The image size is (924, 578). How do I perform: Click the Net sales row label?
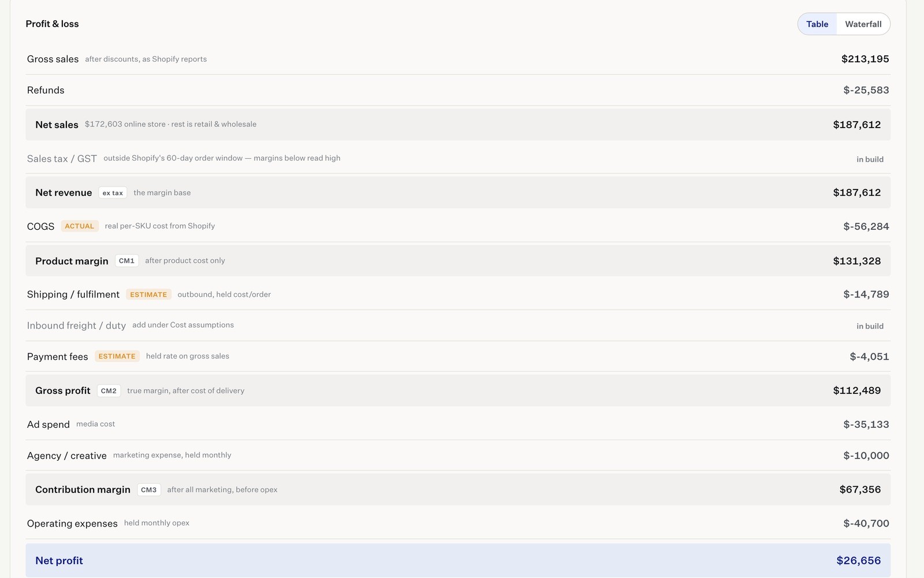point(57,125)
